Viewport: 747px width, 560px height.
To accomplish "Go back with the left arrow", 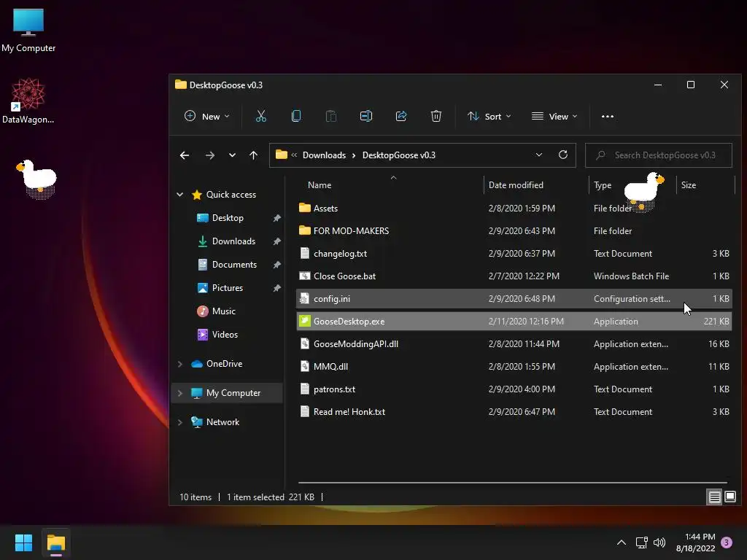I will [185, 155].
